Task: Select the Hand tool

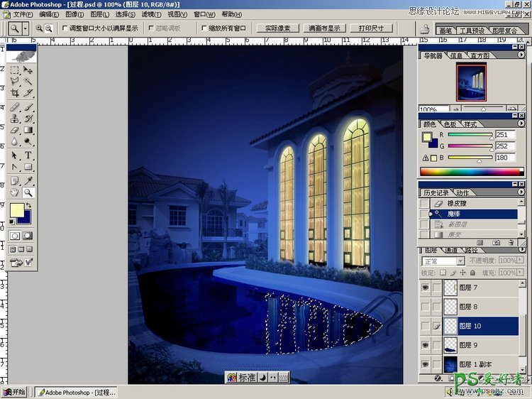Action: [15, 192]
